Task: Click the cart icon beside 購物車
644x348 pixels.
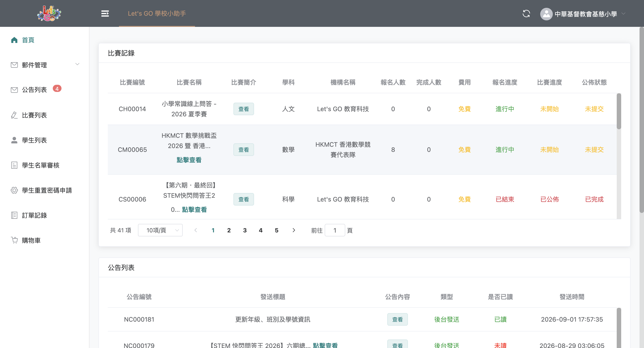Action: click(14, 240)
